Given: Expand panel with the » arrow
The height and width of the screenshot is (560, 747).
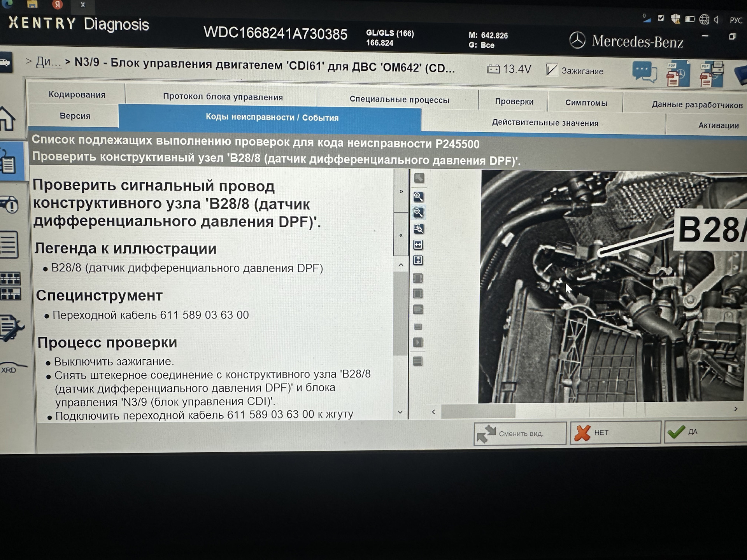Looking at the screenshot, I should pyautogui.click(x=401, y=191).
